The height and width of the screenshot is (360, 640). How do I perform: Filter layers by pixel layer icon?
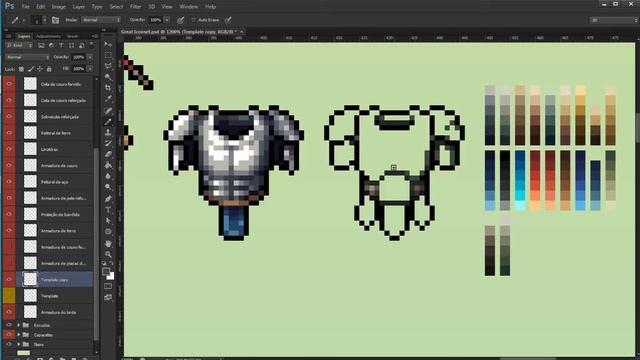pos(41,46)
